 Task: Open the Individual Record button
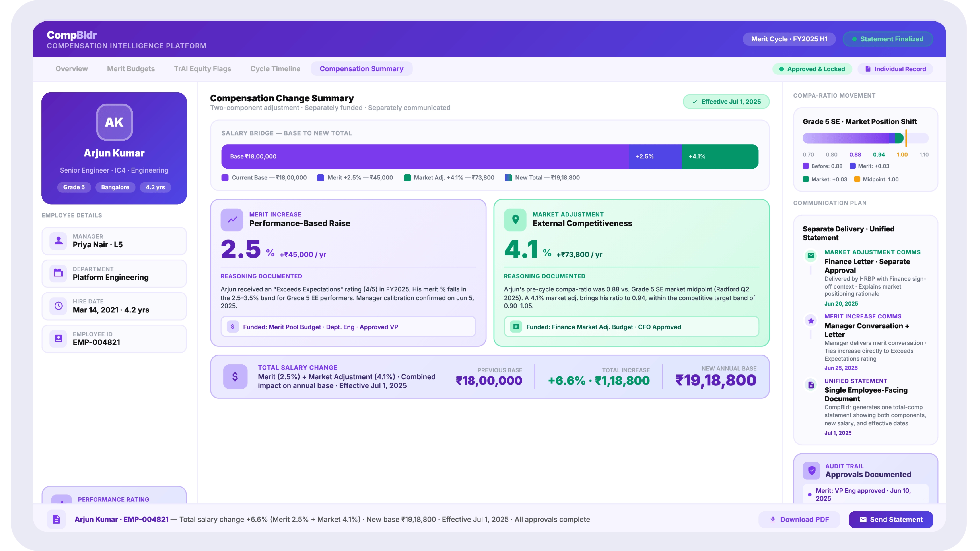(895, 69)
